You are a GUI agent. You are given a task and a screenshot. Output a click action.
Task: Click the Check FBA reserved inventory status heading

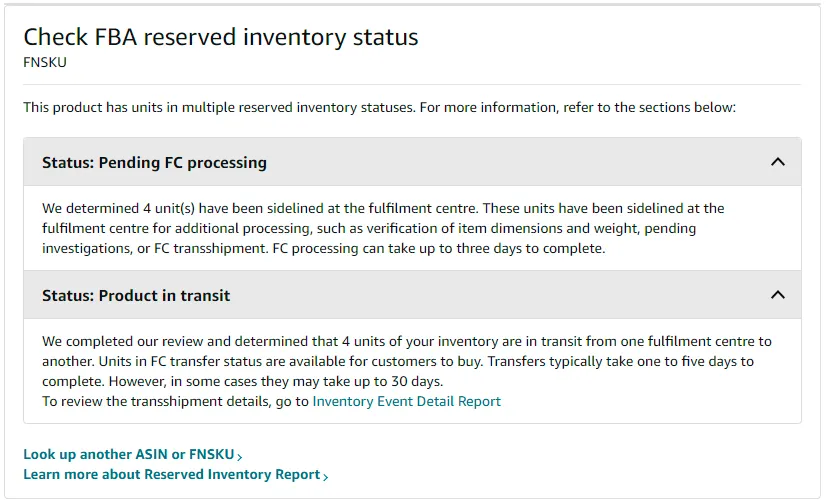221,37
